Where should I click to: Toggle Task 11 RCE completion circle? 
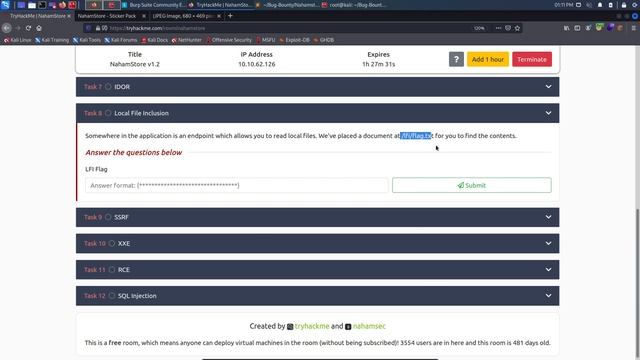[111, 269]
